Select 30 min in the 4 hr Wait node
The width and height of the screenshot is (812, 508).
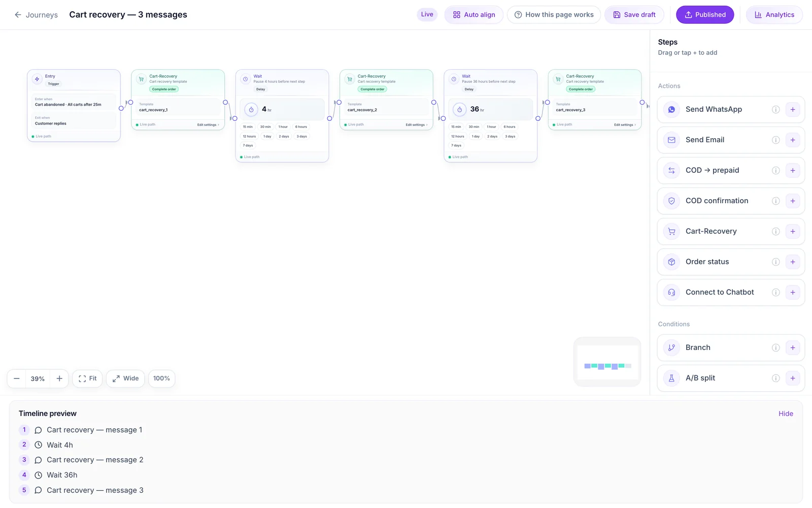coord(265,127)
